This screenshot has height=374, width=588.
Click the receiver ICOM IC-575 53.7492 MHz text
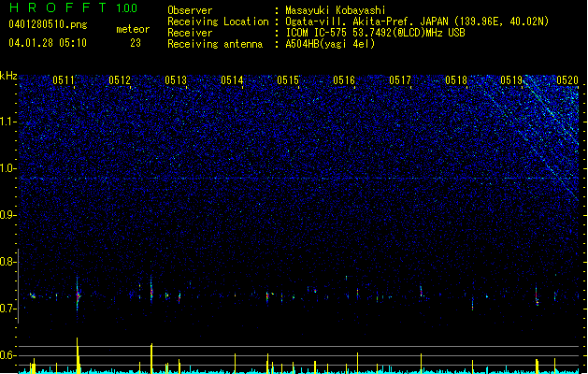[x=375, y=33]
